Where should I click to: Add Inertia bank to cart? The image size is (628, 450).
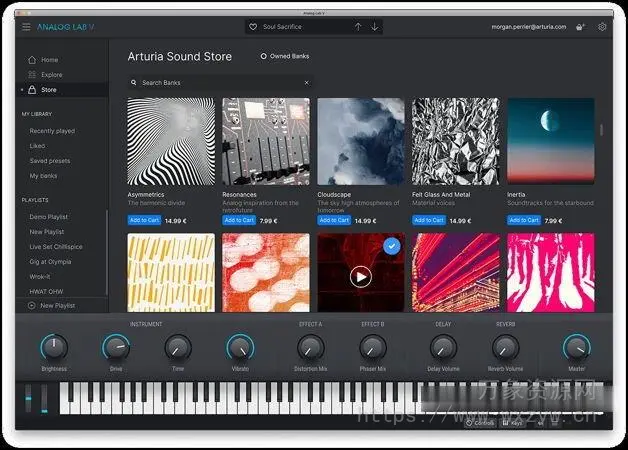click(x=524, y=220)
